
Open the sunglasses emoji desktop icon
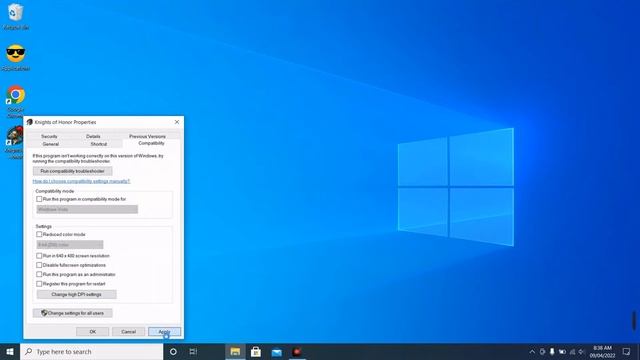(16, 57)
